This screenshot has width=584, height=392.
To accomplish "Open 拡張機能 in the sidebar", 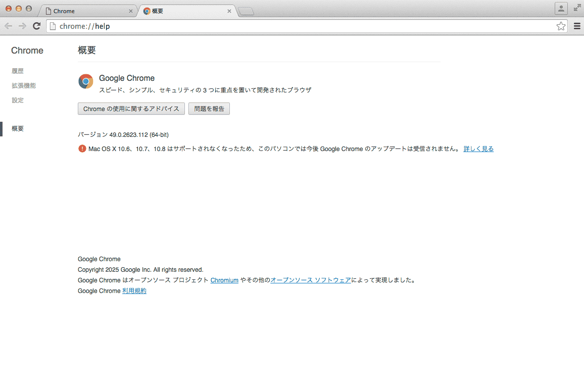I will (23, 85).
